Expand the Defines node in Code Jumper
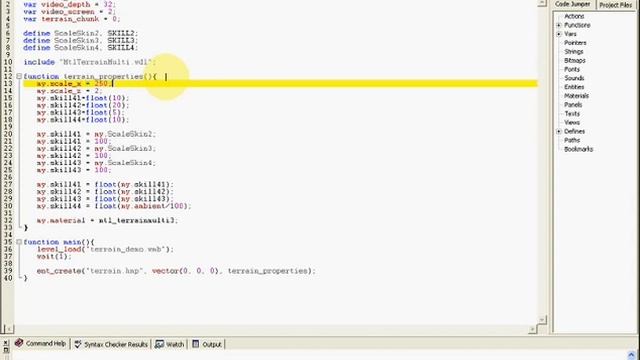The height and width of the screenshot is (360, 640). tap(559, 131)
